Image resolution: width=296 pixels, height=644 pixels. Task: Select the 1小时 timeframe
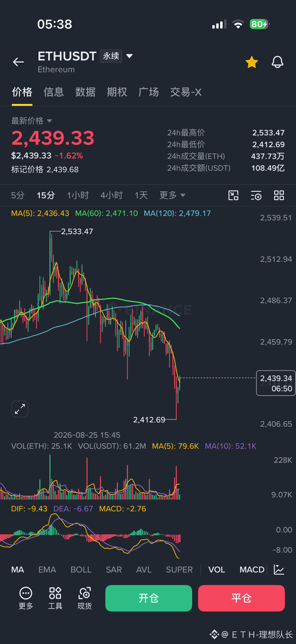tap(78, 195)
